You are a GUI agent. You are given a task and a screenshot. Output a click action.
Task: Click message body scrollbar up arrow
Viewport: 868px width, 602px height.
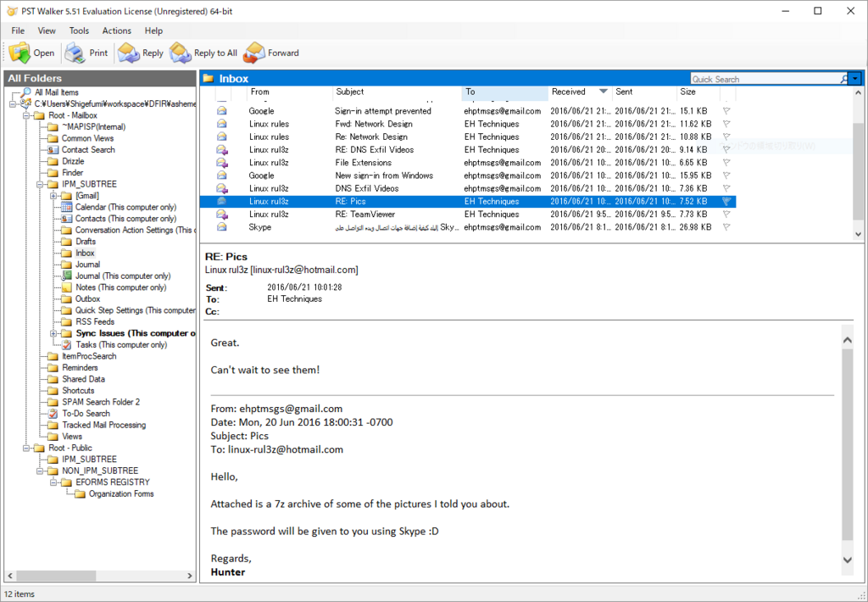point(848,340)
